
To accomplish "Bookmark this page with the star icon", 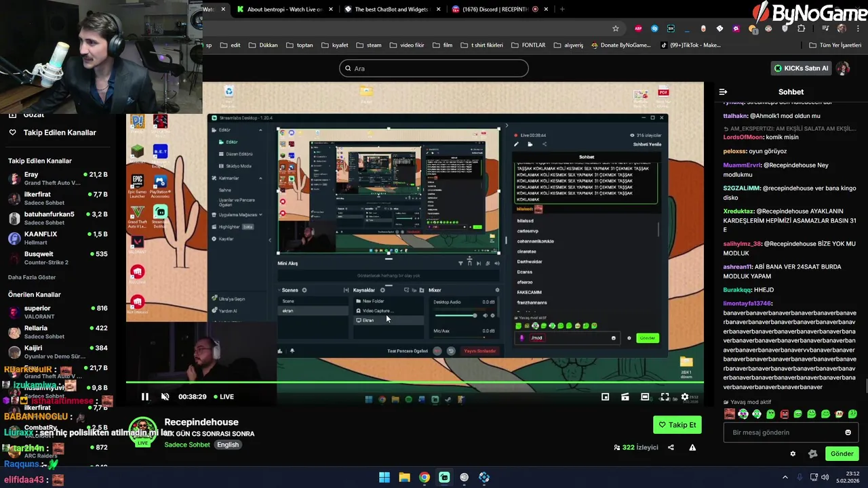I will tap(616, 28).
